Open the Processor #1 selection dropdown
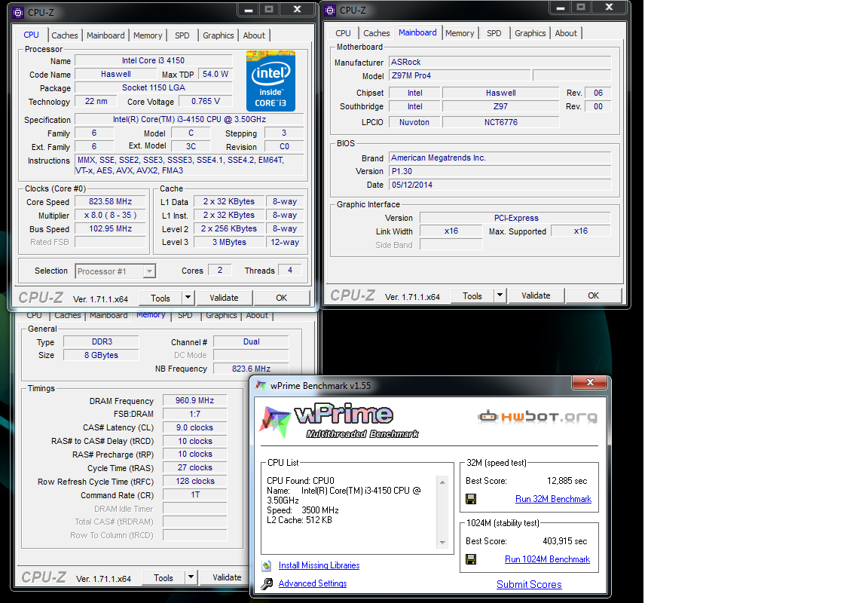This screenshot has width=868, height=603. [x=149, y=271]
